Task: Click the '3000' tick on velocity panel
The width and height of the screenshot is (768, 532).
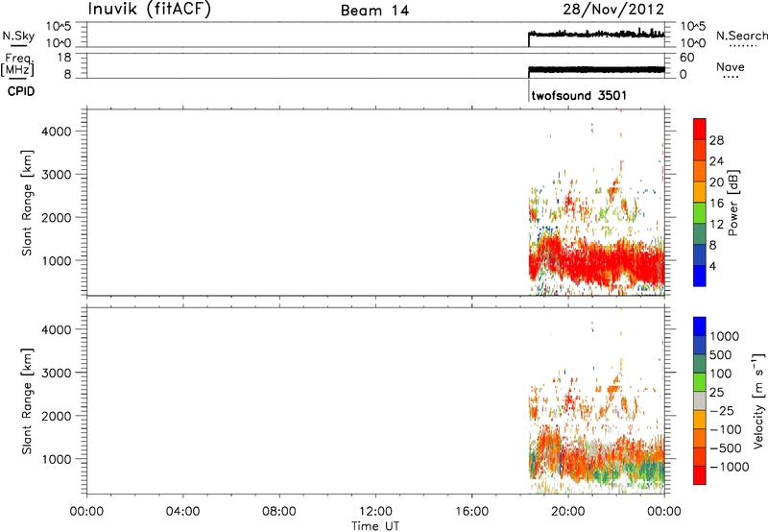Action: coord(56,373)
